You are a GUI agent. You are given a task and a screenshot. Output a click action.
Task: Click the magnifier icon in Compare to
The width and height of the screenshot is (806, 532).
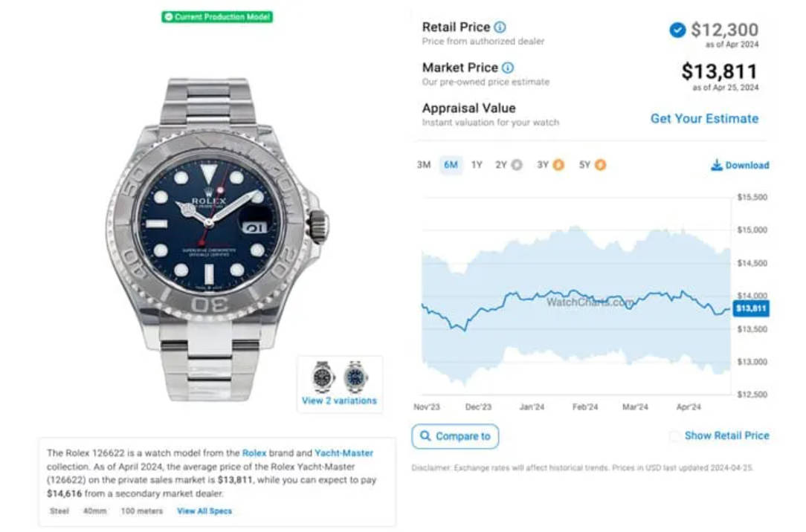pyautogui.click(x=425, y=436)
